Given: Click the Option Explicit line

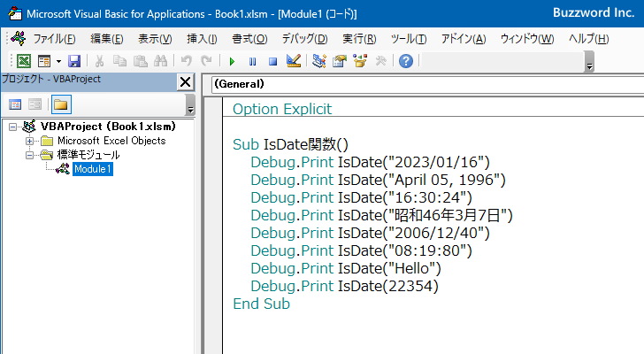Looking at the screenshot, I should point(282,109).
